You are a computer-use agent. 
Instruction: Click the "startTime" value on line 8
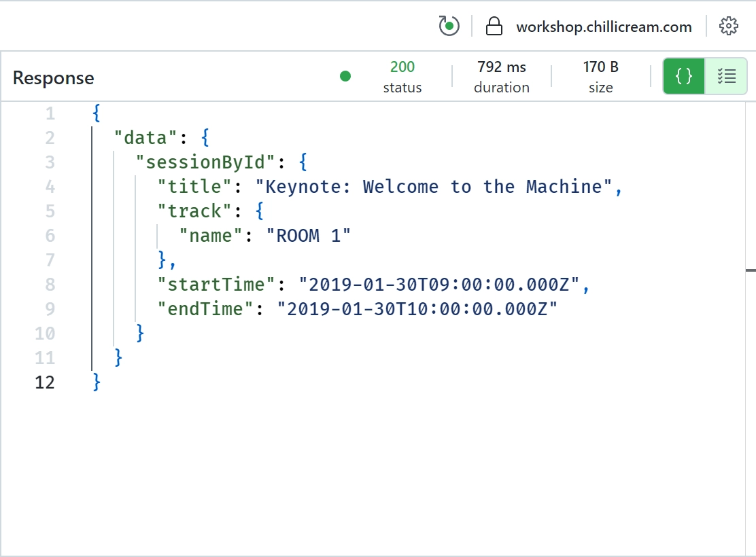439,285
